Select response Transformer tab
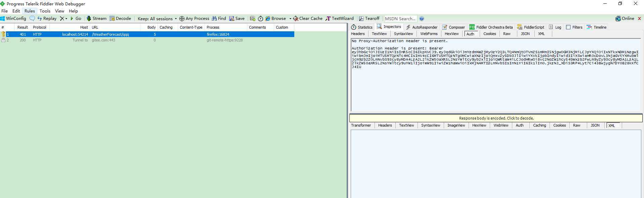The width and height of the screenshot is (644, 198). point(361,125)
